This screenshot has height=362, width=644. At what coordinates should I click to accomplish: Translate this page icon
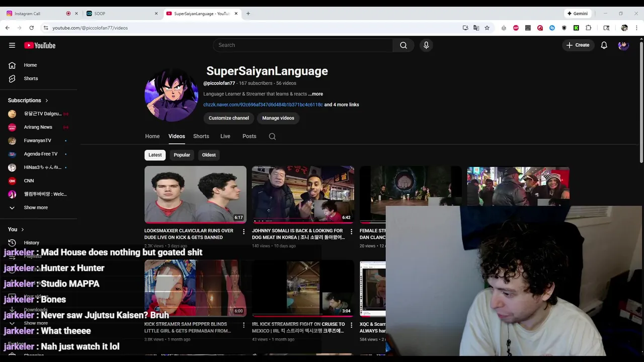coord(476,28)
